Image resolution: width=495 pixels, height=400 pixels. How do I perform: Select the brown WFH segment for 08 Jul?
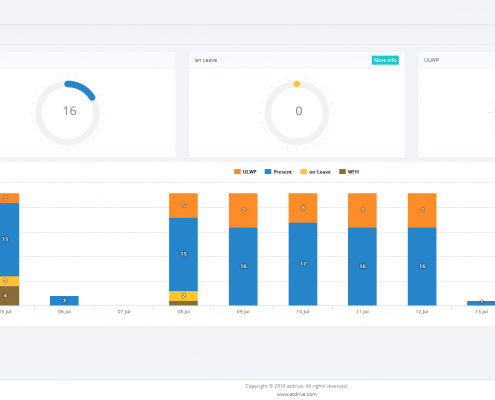183,303
